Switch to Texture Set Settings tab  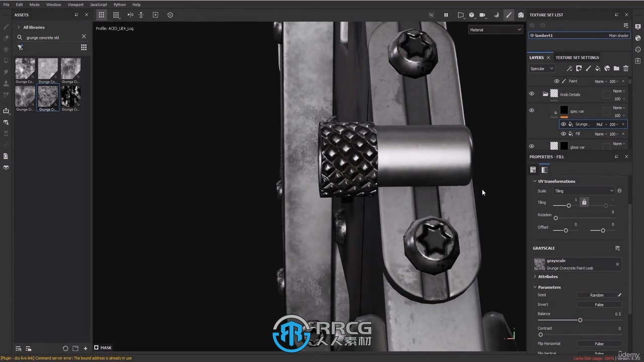click(577, 57)
